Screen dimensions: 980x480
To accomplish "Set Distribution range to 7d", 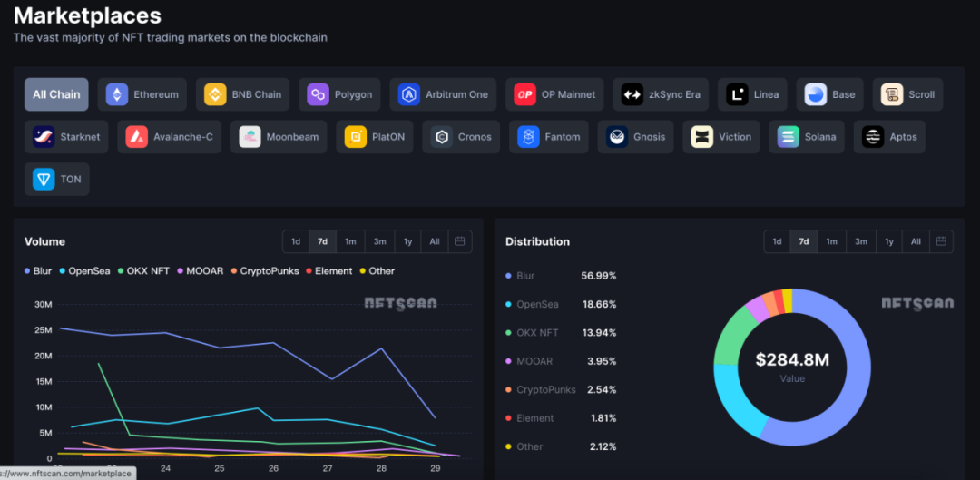I will [x=804, y=241].
